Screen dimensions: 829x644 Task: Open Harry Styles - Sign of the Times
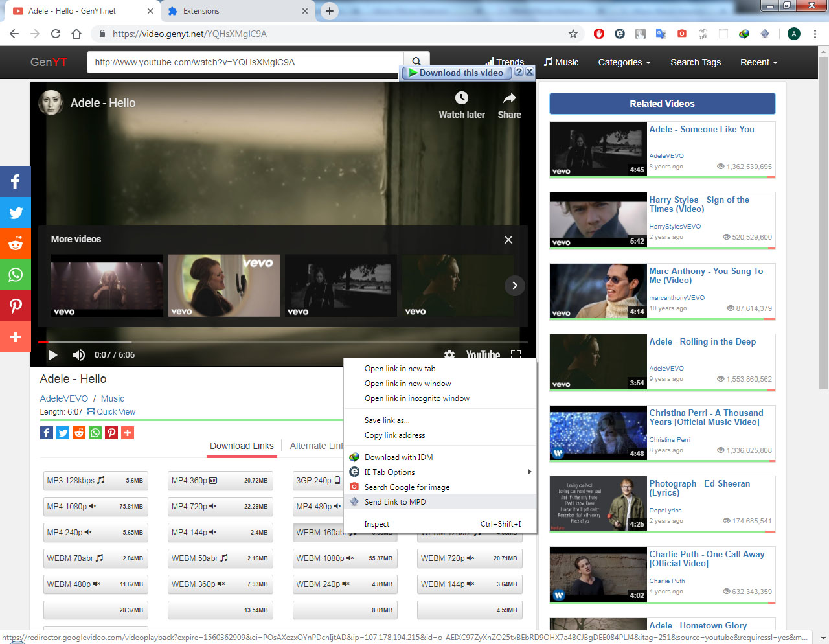coord(699,204)
